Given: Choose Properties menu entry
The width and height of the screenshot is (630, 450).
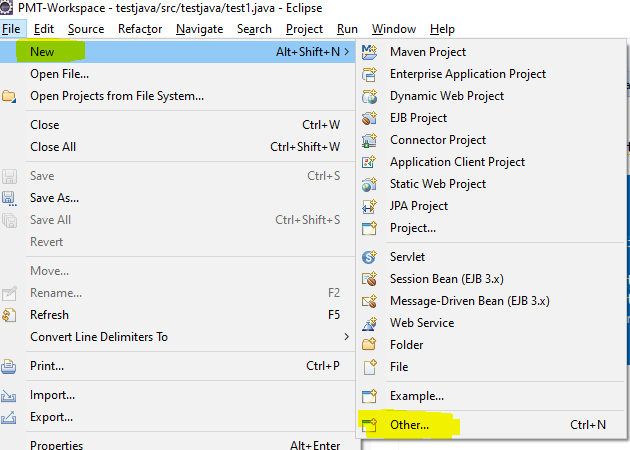Looking at the screenshot, I should [178, 444].
